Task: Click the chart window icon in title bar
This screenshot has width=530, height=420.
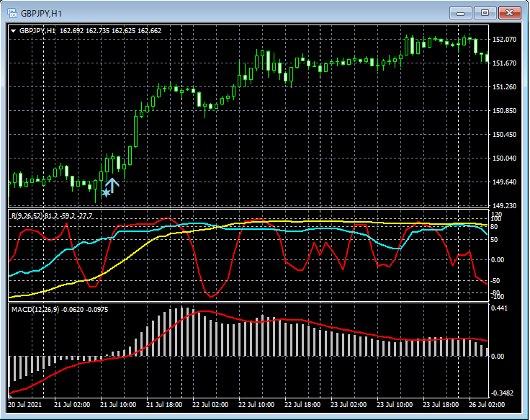Action: [12, 13]
